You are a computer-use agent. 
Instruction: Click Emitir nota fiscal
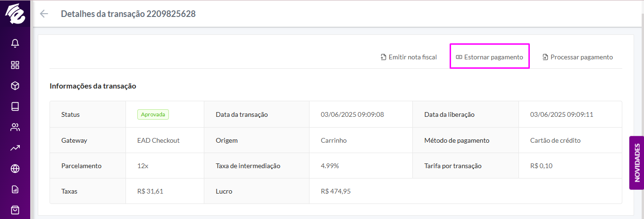click(409, 57)
